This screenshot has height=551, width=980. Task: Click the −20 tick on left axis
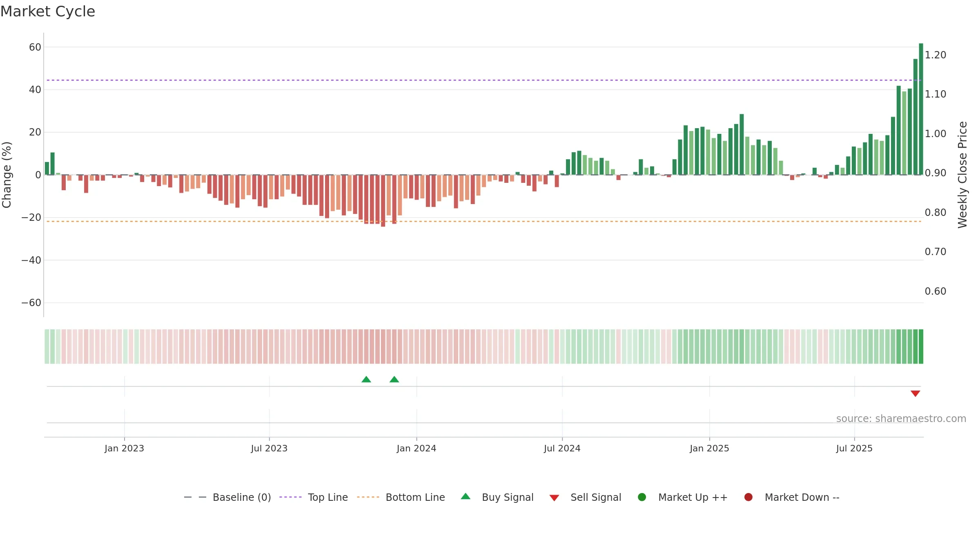(x=31, y=218)
